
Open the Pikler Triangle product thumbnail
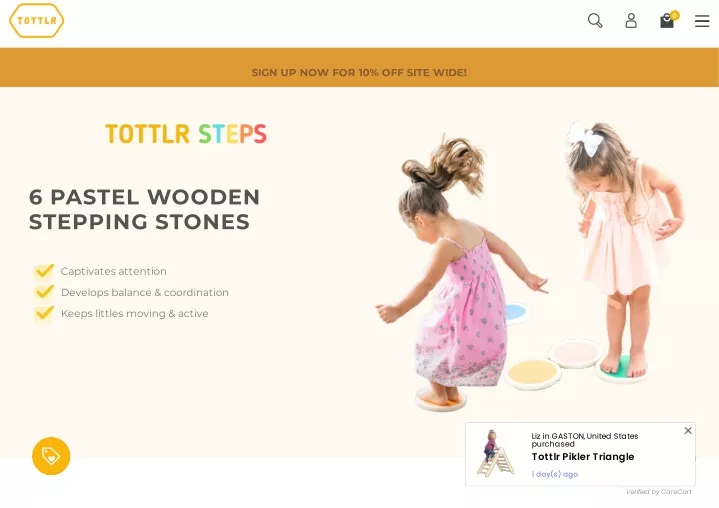(495, 453)
